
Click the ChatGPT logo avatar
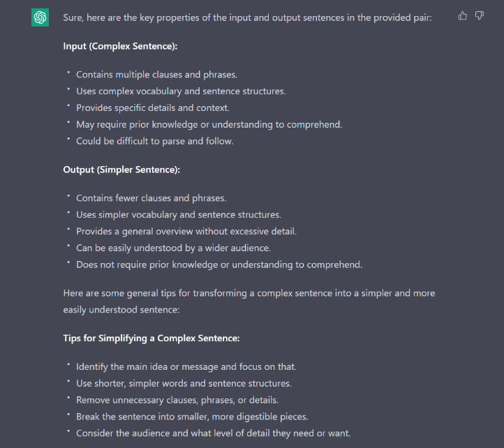(40, 17)
